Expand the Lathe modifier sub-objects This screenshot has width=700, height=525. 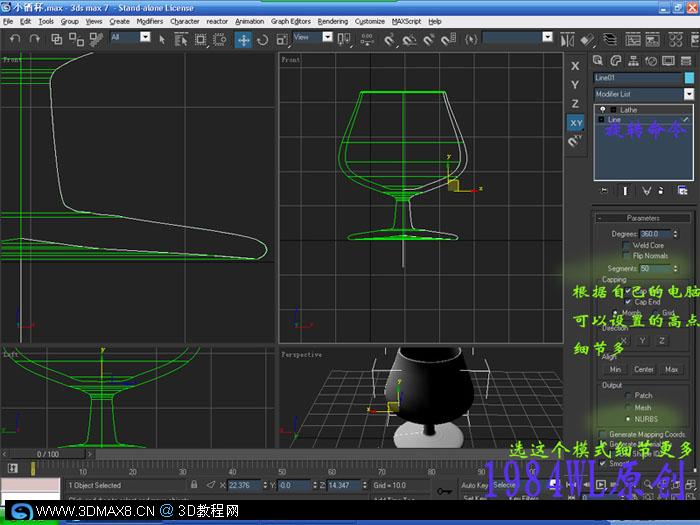(613, 110)
